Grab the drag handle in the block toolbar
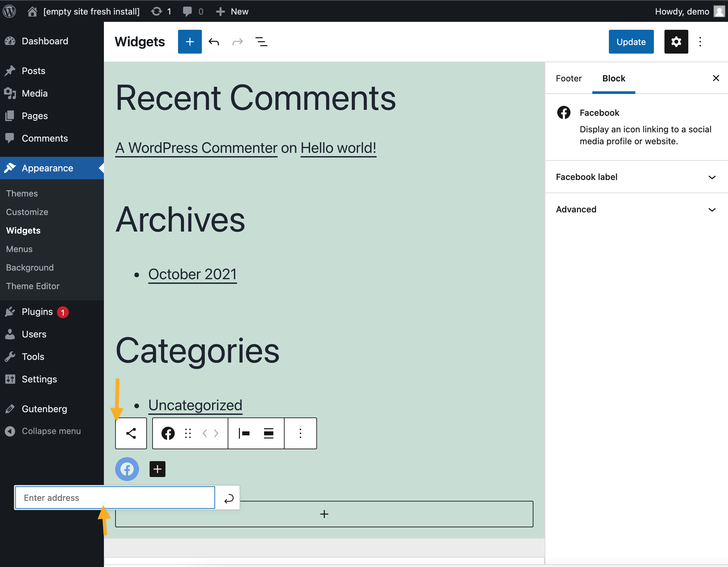 [x=188, y=433]
